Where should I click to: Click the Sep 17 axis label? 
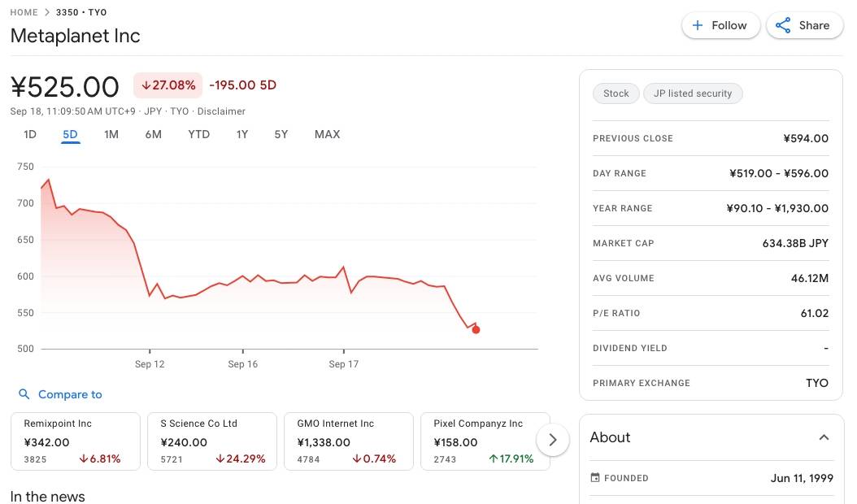click(x=344, y=364)
